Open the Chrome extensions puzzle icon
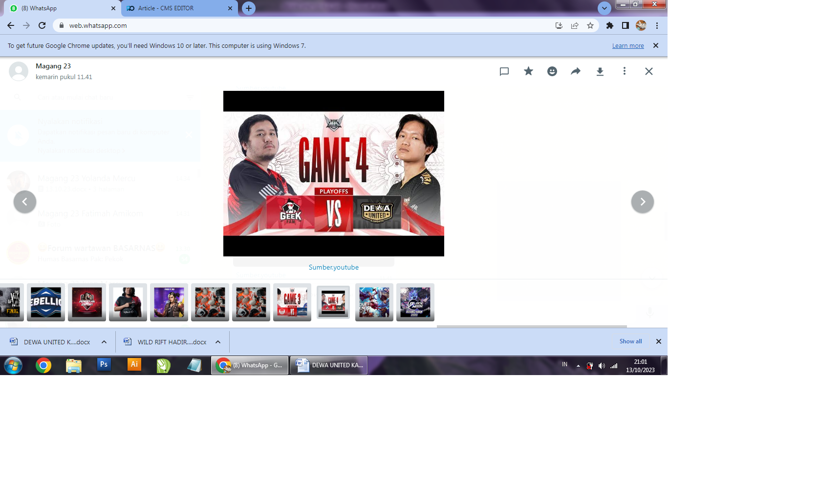Screen dimensions: 820x504 point(610,25)
